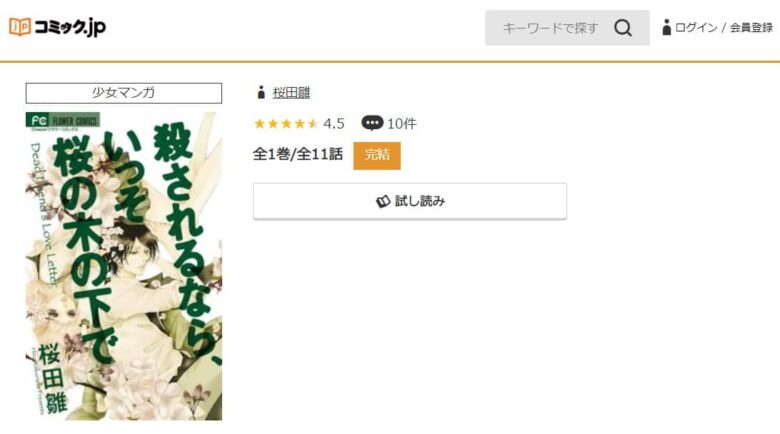Open the 会員登録 registration link
780x434 pixels.
(751, 28)
